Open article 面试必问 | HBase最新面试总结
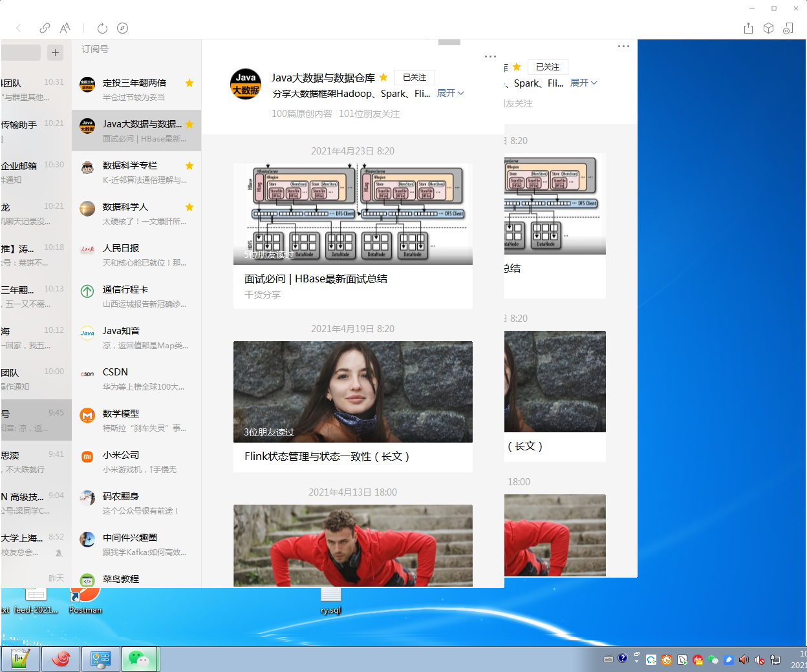This screenshot has height=672, width=807. tap(316, 278)
